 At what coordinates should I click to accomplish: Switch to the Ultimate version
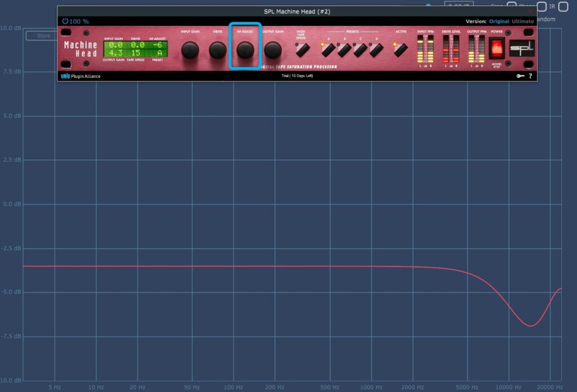click(x=522, y=21)
